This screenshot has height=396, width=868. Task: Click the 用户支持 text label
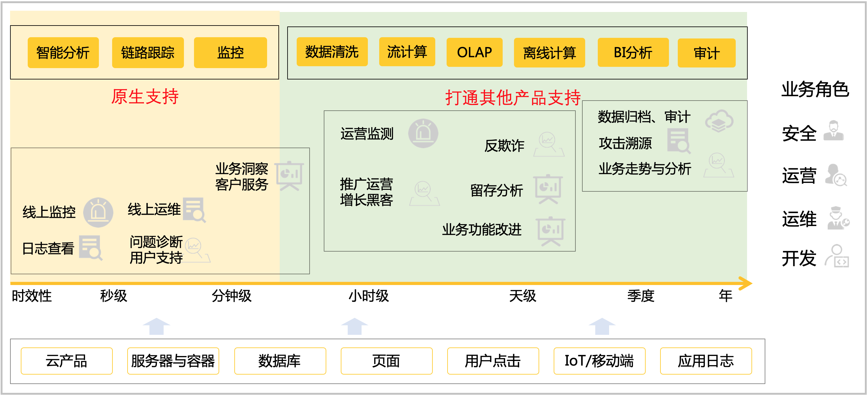coord(156,257)
